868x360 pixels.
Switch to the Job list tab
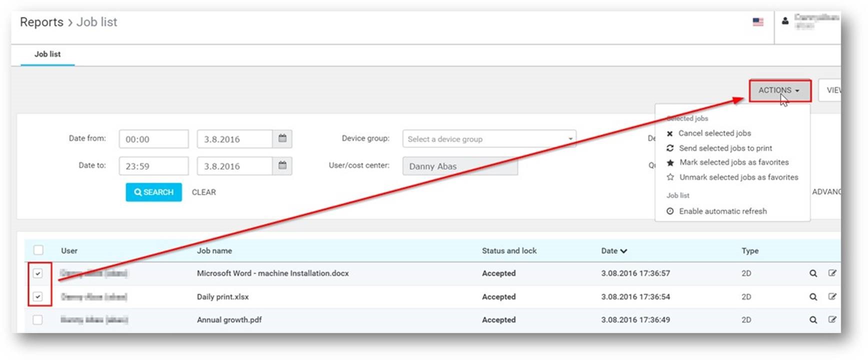pyautogui.click(x=47, y=54)
